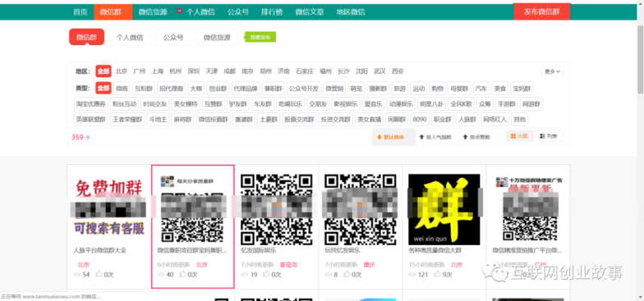
Task: Open the 微信群 navbar dropdown
Action: point(113,11)
